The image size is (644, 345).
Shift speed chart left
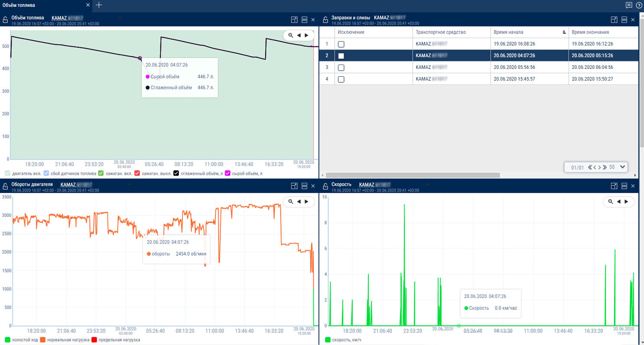(618, 202)
